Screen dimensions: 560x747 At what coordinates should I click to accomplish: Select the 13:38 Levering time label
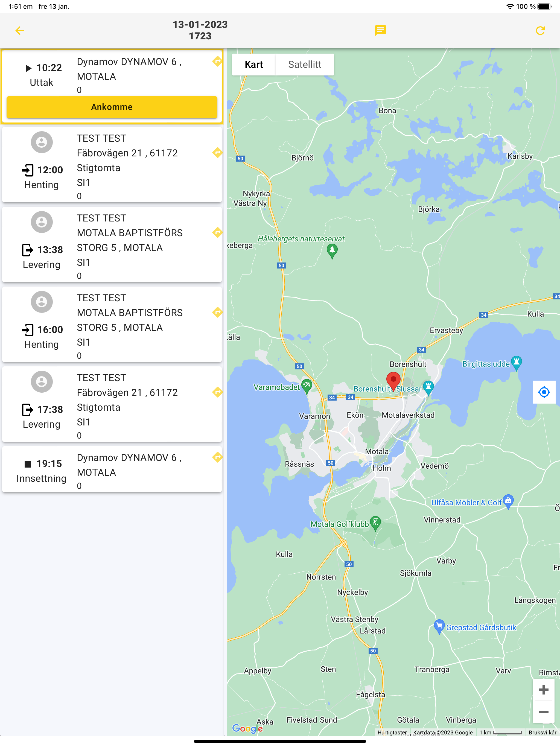50,250
